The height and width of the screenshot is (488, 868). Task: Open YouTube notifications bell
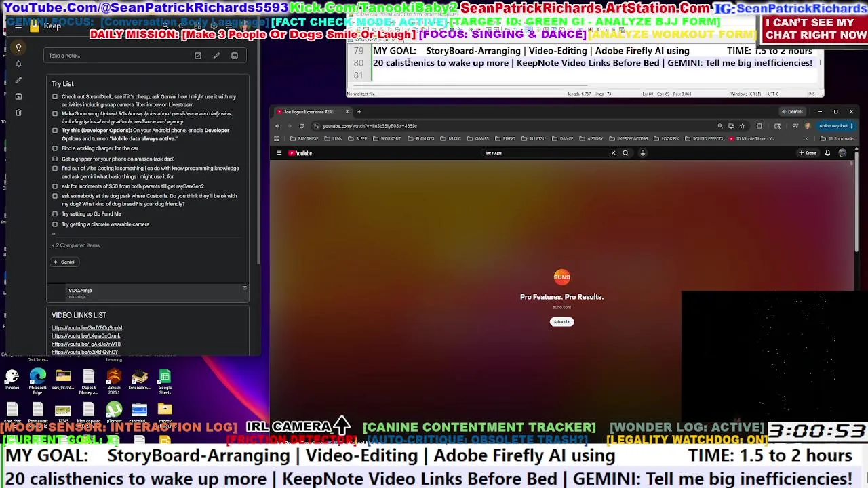[x=827, y=153]
